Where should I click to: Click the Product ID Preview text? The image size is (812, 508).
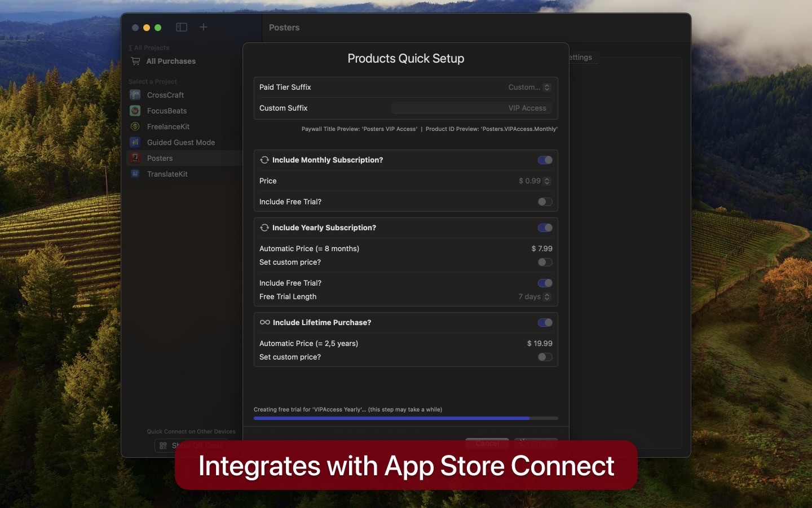[492, 129]
